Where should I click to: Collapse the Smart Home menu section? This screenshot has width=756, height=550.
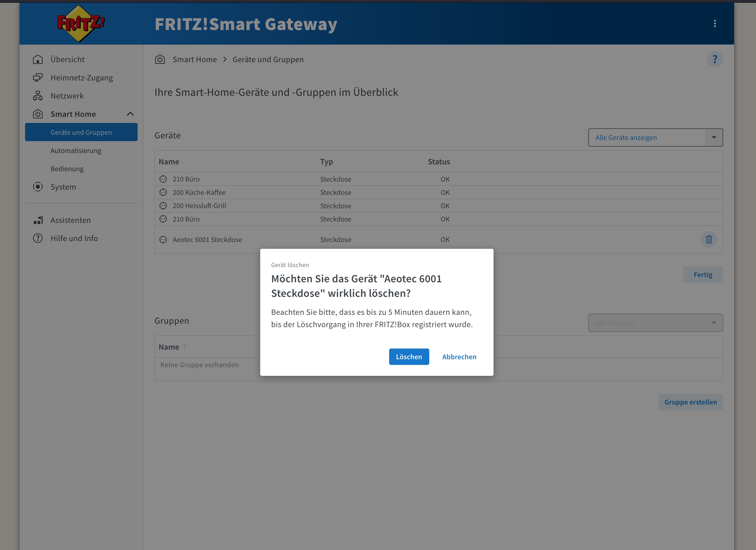[130, 114]
